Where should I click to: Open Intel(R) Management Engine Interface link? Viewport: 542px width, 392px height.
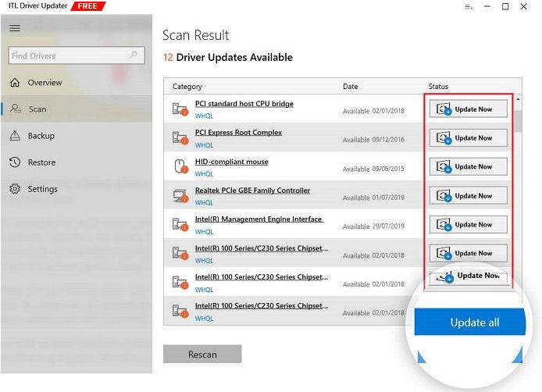(x=259, y=219)
